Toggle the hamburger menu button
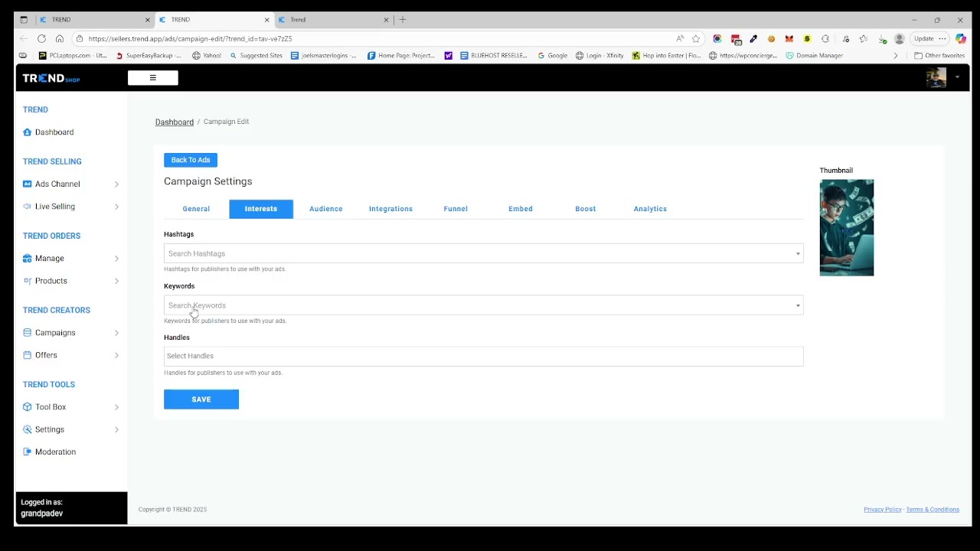The width and height of the screenshot is (980, 551). coord(153,77)
